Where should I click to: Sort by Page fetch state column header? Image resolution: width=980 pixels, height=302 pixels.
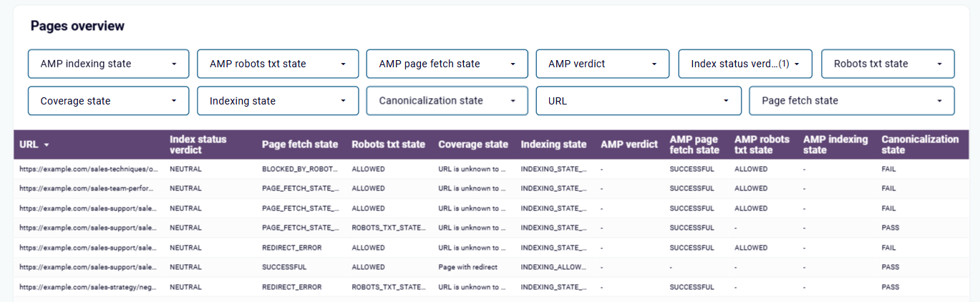(300, 145)
